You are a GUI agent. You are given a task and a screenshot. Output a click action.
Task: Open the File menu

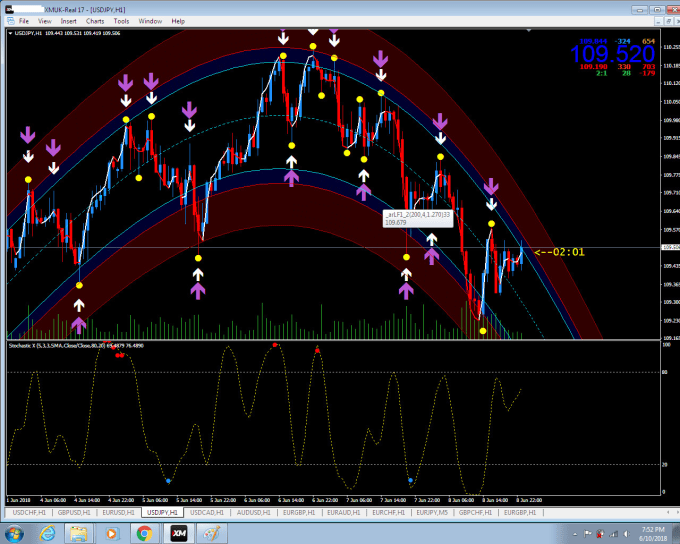pos(24,21)
